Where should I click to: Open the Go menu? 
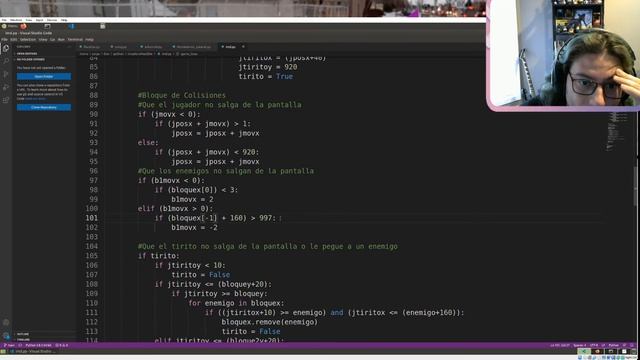pos(52,40)
